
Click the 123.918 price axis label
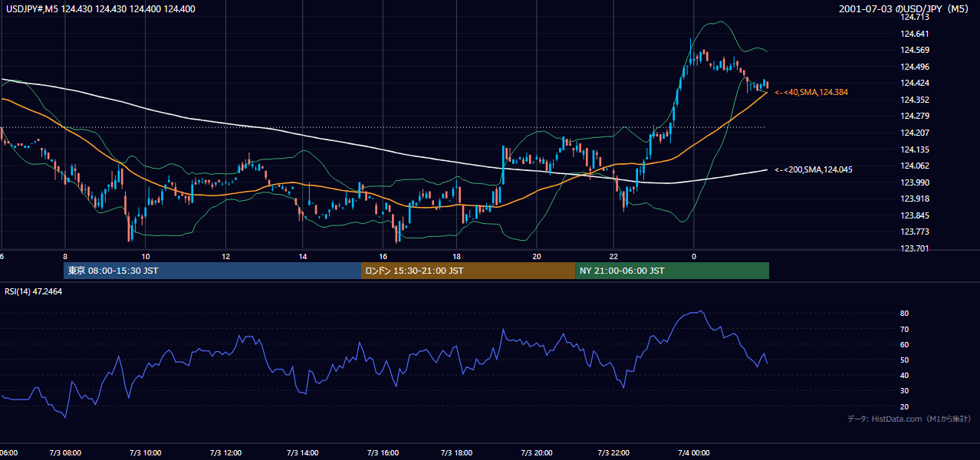915,199
